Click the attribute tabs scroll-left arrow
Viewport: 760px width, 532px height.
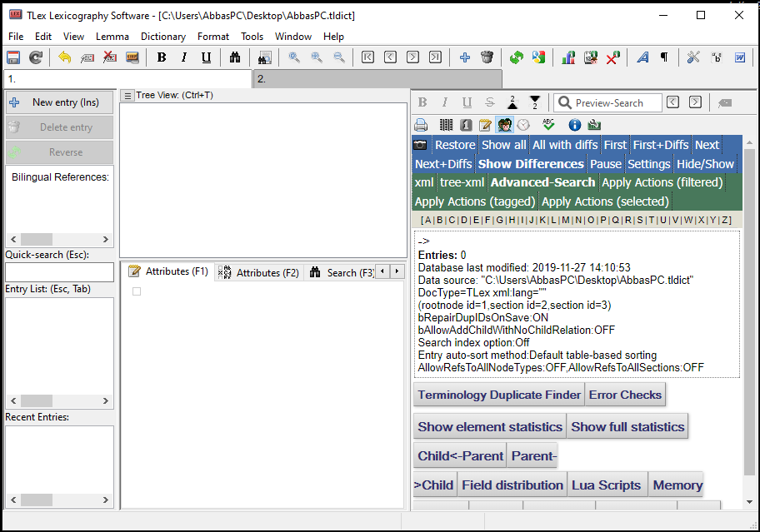pyautogui.click(x=382, y=271)
